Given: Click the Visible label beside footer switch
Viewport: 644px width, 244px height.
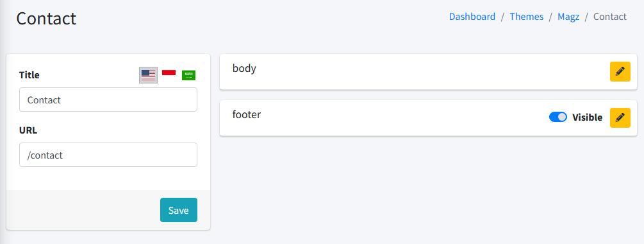Looking at the screenshot, I should pyautogui.click(x=588, y=118).
